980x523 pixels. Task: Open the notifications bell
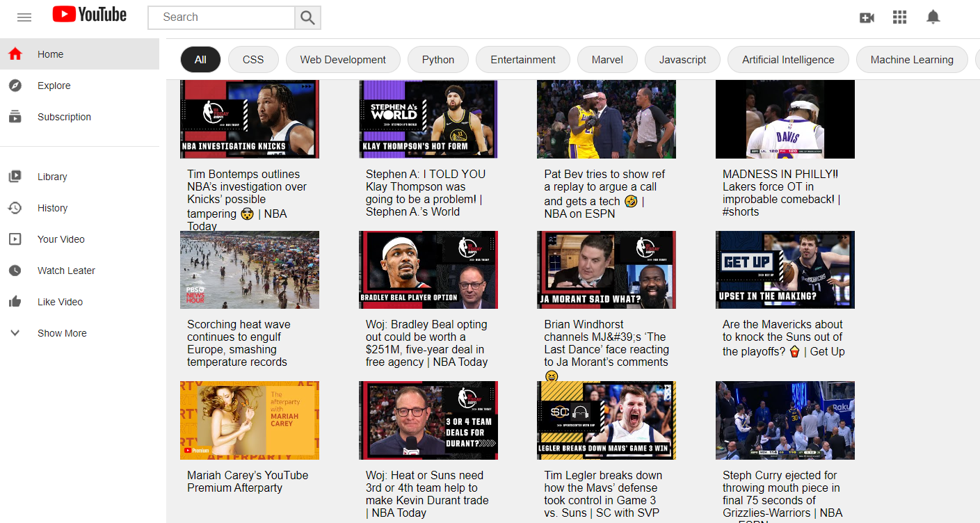(x=933, y=17)
